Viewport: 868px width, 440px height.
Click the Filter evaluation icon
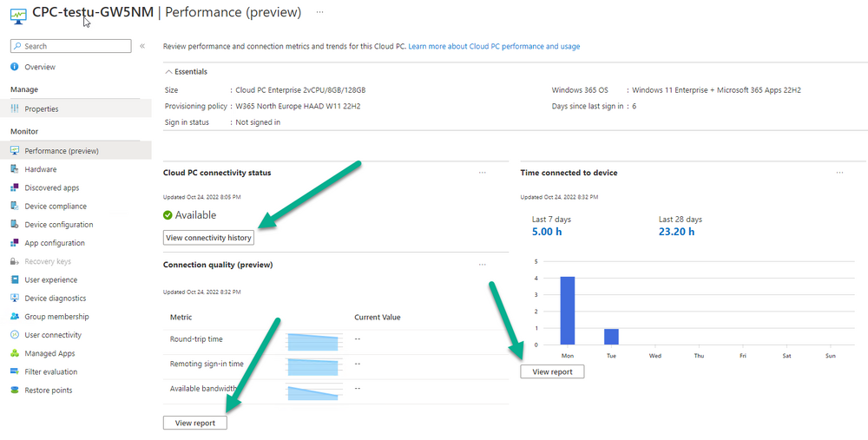pyautogui.click(x=15, y=372)
